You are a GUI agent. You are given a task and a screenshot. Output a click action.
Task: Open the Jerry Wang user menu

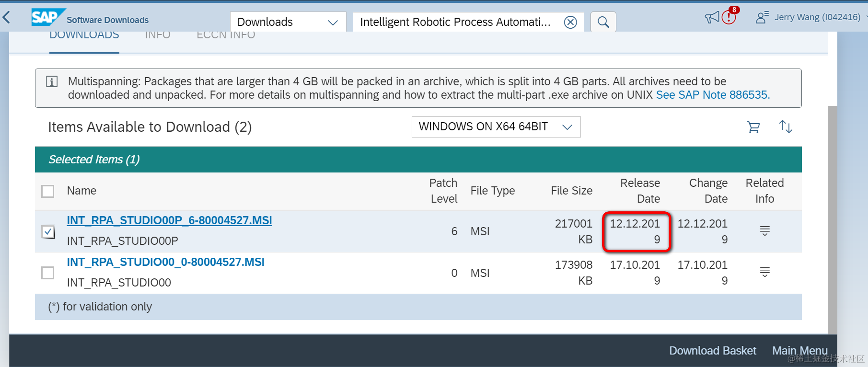(810, 17)
